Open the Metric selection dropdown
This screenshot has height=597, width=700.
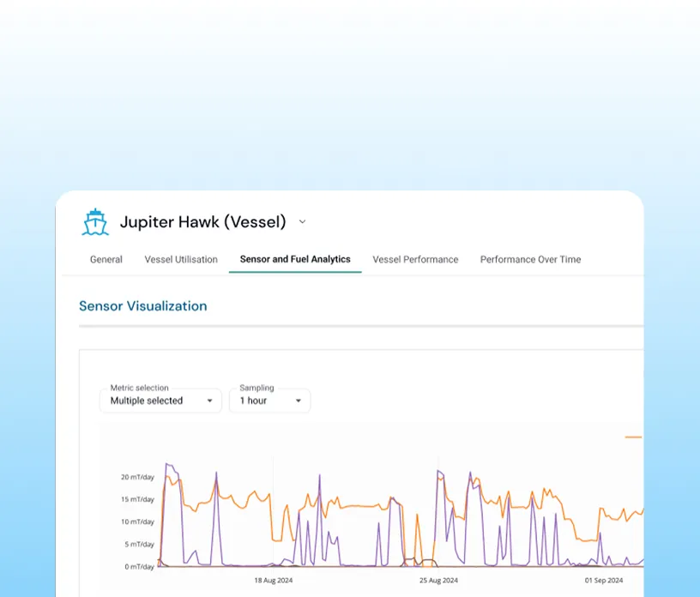click(160, 401)
